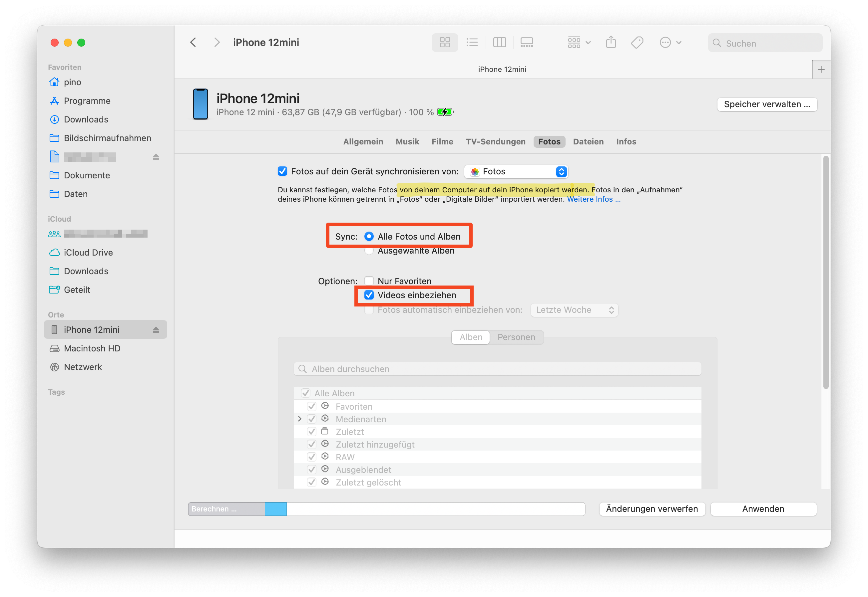The height and width of the screenshot is (597, 868).
Task: Switch Finder to icon view
Action: pyautogui.click(x=444, y=43)
